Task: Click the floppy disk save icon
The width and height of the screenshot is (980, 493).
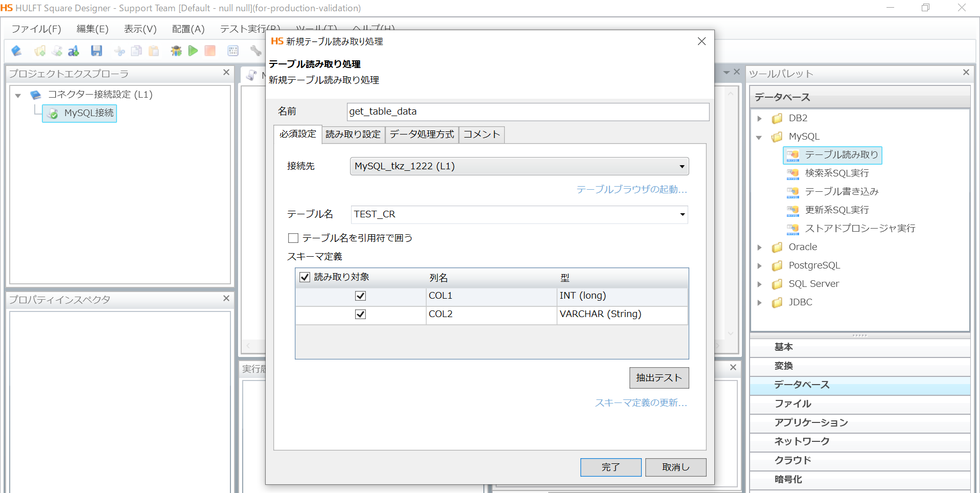Action: (97, 51)
